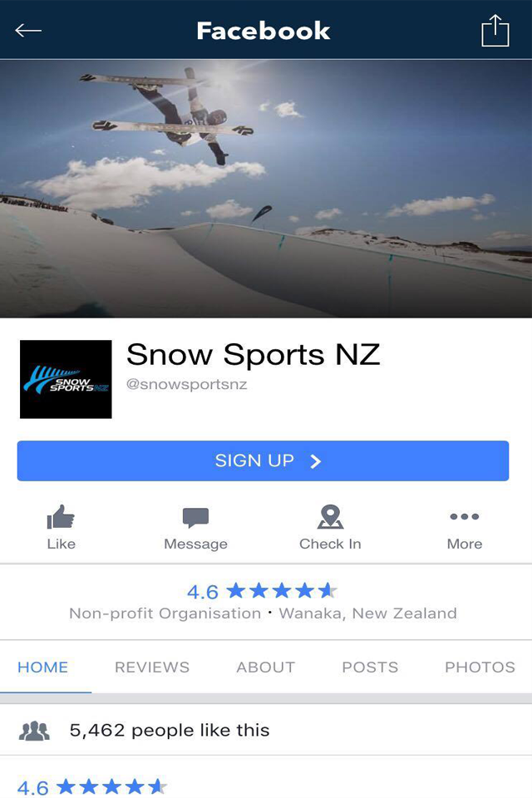Open the Message speech bubble icon

[195, 518]
